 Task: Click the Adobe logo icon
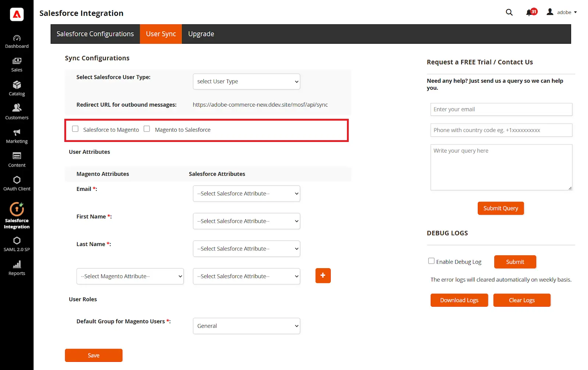(17, 14)
